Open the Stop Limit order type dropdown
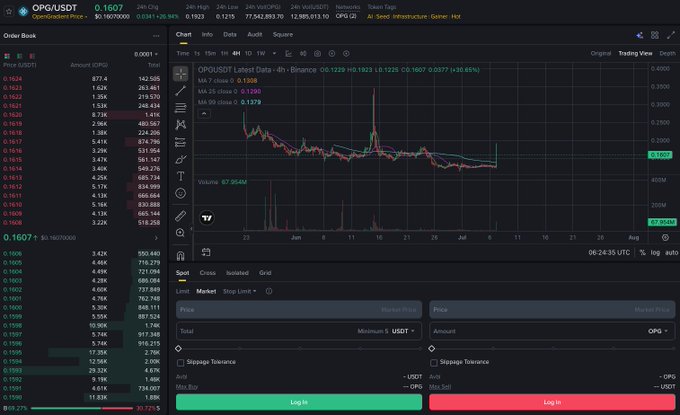This screenshot has width=680, height=415. (x=239, y=291)
